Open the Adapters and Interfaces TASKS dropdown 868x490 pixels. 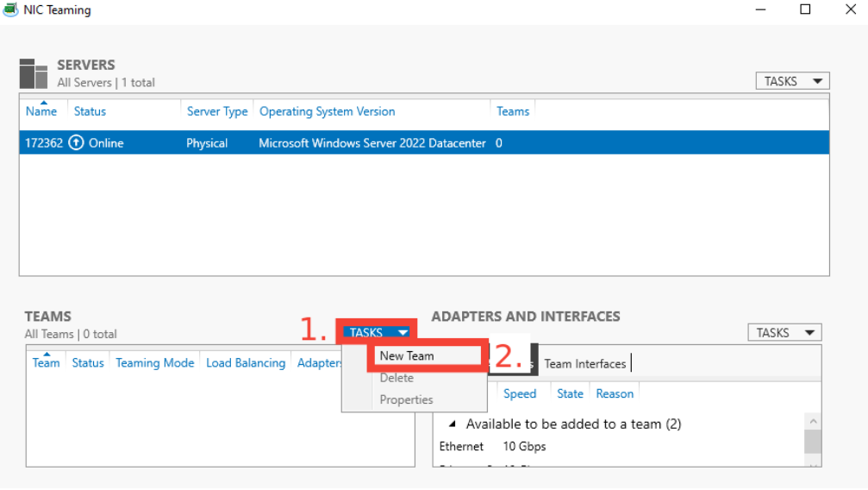point(784,333)
